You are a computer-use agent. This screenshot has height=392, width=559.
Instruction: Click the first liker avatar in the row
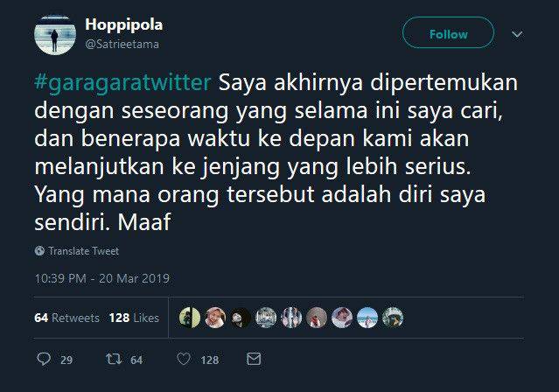190,318
